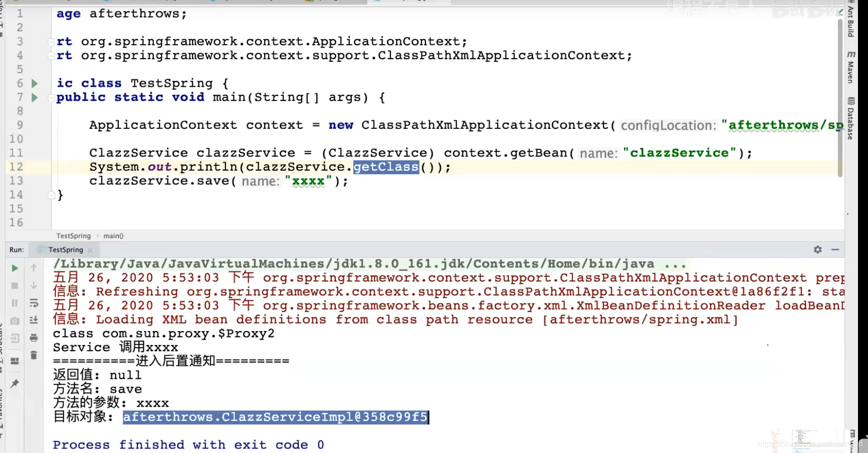Click line number 12 in gutter
868x453 pixels.
point(16,167)
